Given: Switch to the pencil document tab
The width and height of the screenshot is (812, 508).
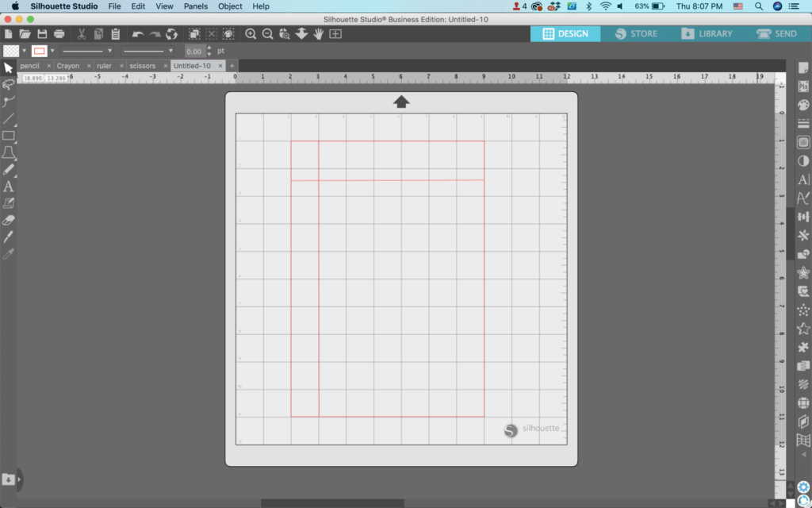Looking at the screenshot, I should (x=30, y=66).
